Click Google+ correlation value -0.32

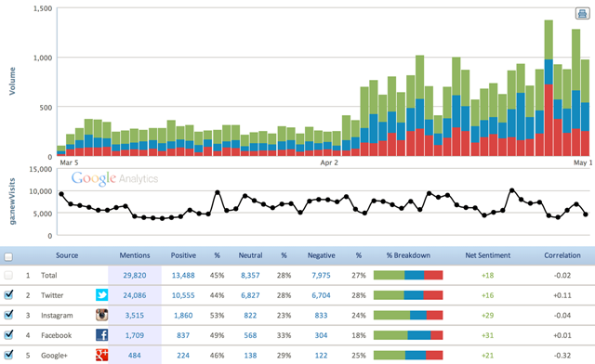pyautogui.click(x=562, y=356)
